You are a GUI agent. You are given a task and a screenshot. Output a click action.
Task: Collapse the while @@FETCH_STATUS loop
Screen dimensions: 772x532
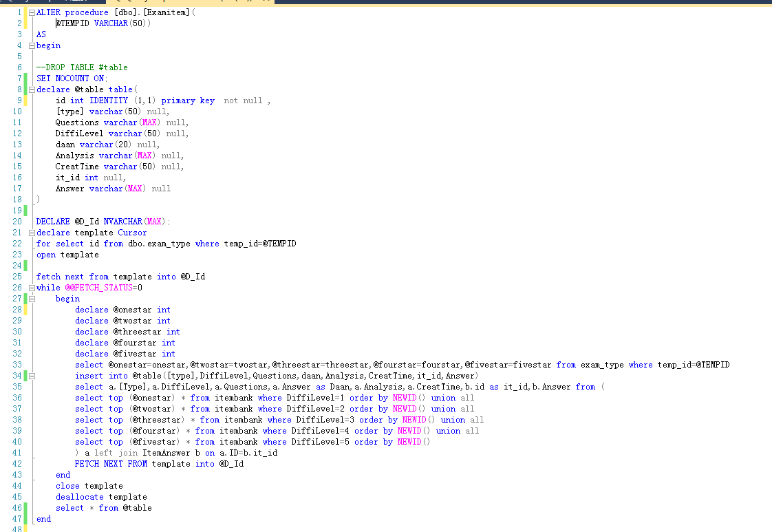(x=32, y=288)
